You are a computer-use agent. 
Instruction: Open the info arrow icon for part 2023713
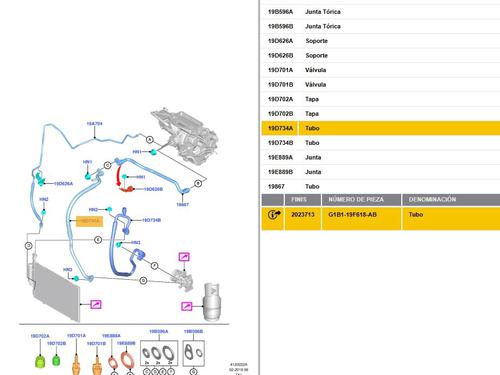(x=274, y=215)
